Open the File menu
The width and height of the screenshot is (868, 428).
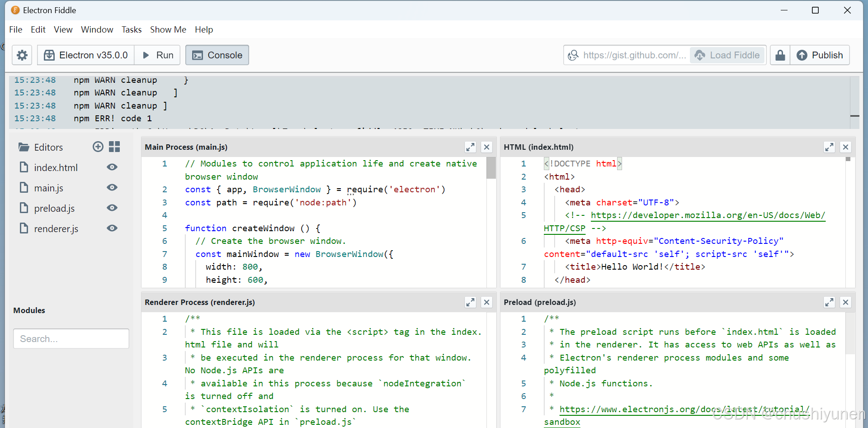15,29
